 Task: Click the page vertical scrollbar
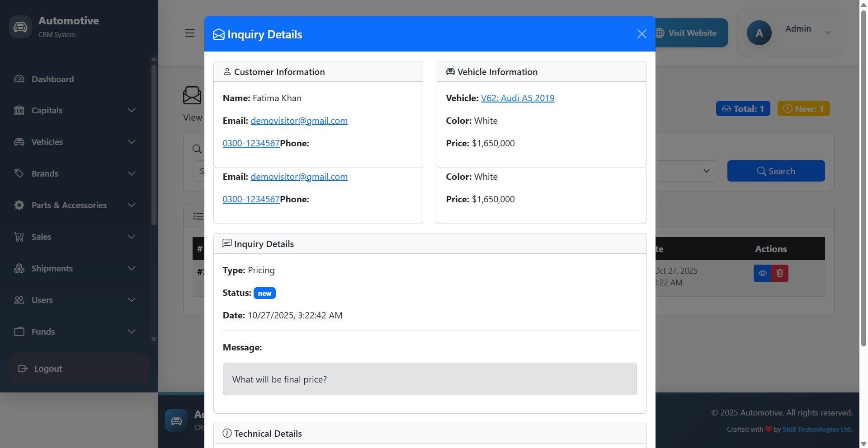863,181
